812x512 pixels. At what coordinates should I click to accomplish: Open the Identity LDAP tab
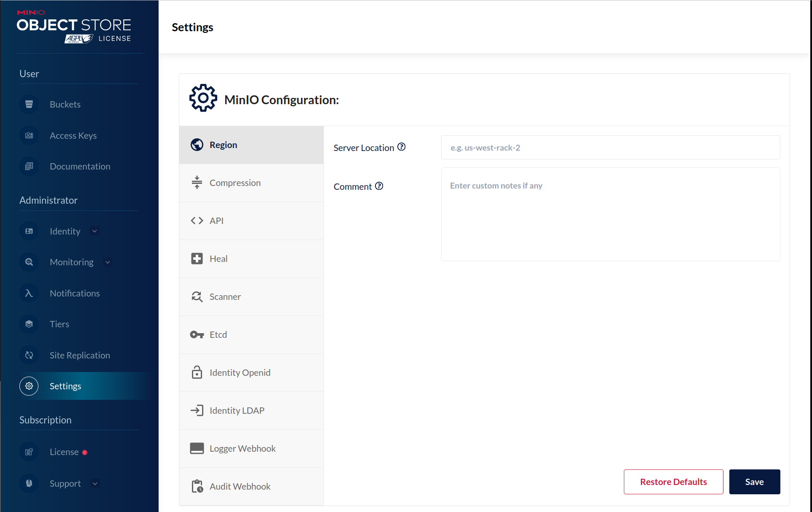tap(251, 410)
